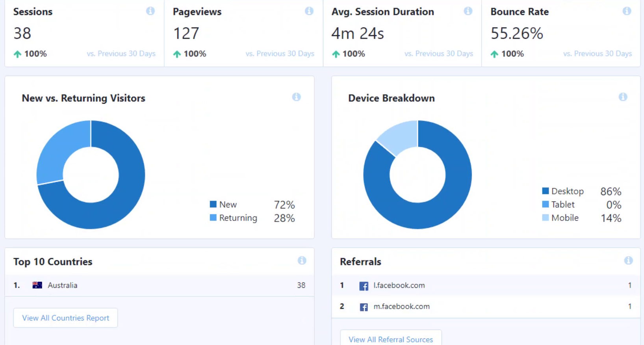The width and height of the screenshot is (644, 345).
Task: Click the New legend color swatch
Action: 213,204
